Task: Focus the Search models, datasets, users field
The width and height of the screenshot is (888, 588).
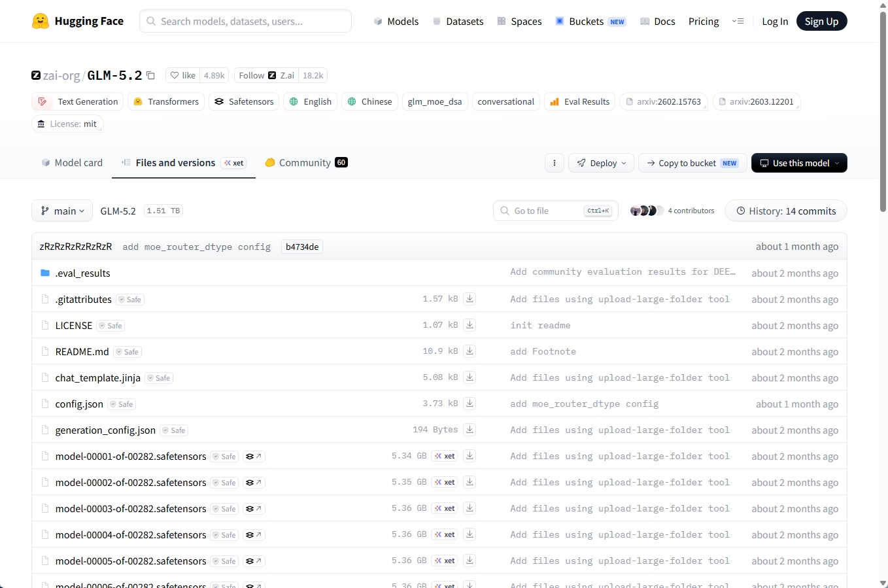Action: pyautogui.click(x=245, y=21)
